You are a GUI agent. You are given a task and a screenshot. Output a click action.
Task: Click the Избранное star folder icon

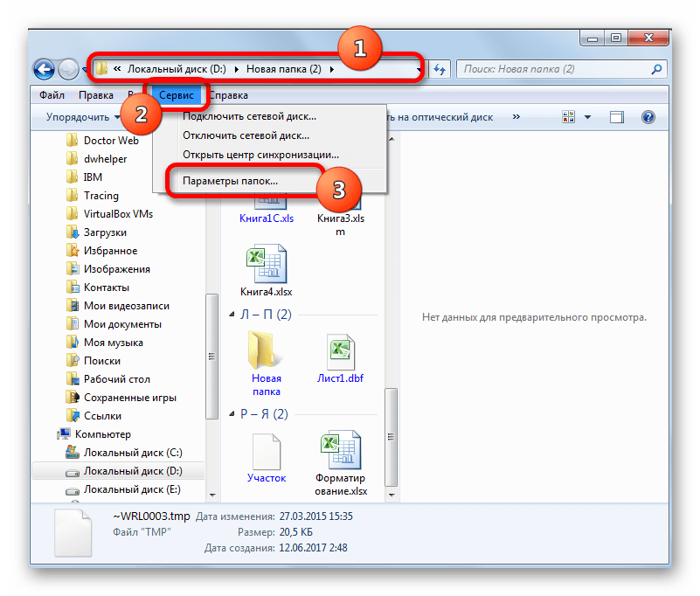coord(72,251)
